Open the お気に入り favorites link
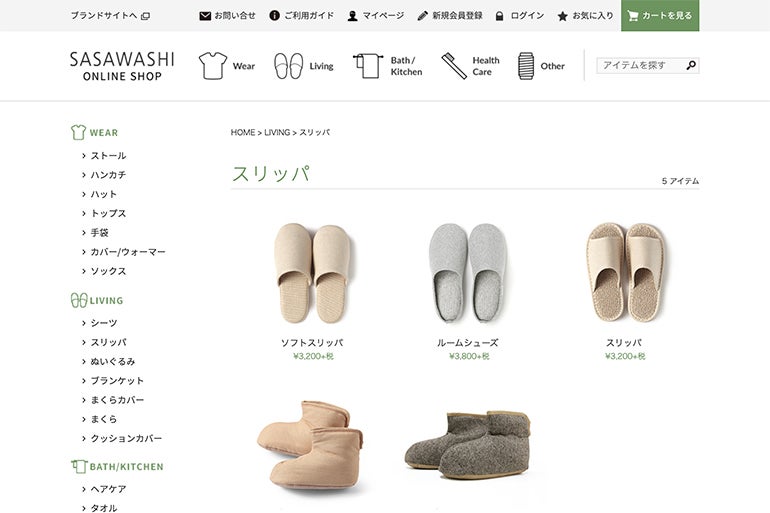The width and height of the screenshot is (770, 513). 593,16
